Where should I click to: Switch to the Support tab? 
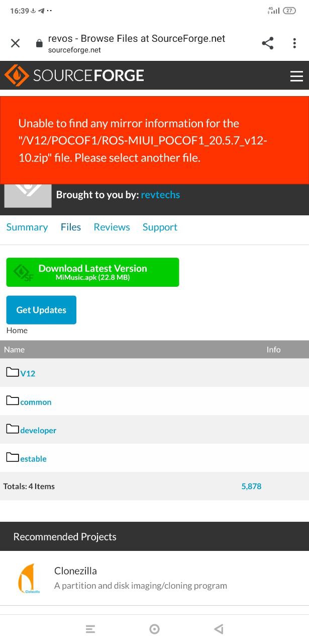tap(160, 227)
